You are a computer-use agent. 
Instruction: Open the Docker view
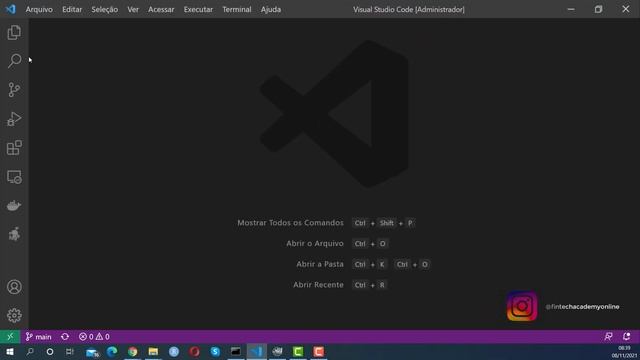tap(14, 205)
